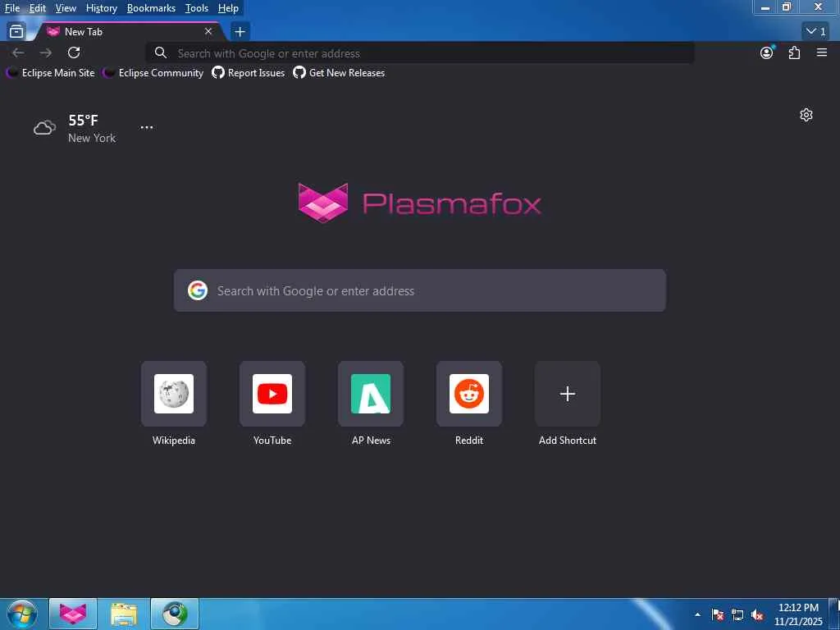This screenshot has height=630, width=840.
Task: Reload the current page
Action: [74, 52]
